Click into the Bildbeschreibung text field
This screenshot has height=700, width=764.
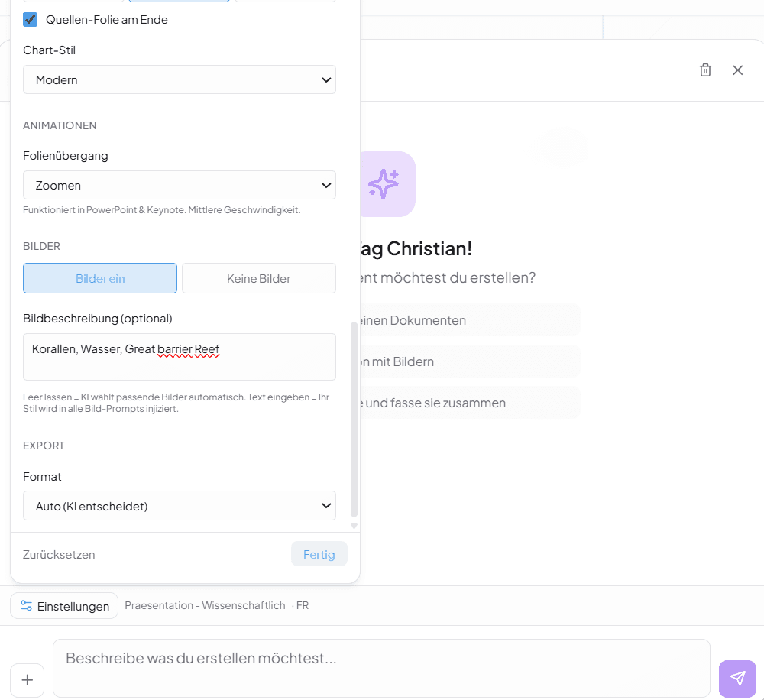click(x=180, y=357)
